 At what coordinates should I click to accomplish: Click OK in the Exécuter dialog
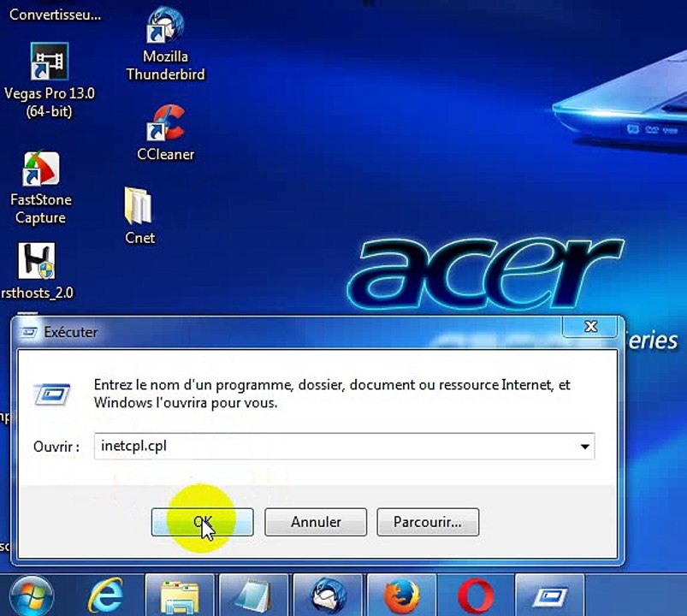203,522
